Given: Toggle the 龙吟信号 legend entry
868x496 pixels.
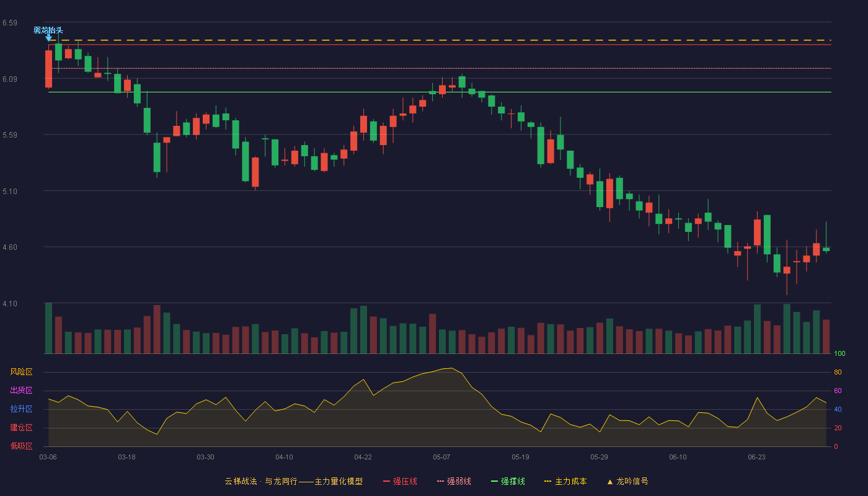Looking at the screenshot, I should [627, 481].
